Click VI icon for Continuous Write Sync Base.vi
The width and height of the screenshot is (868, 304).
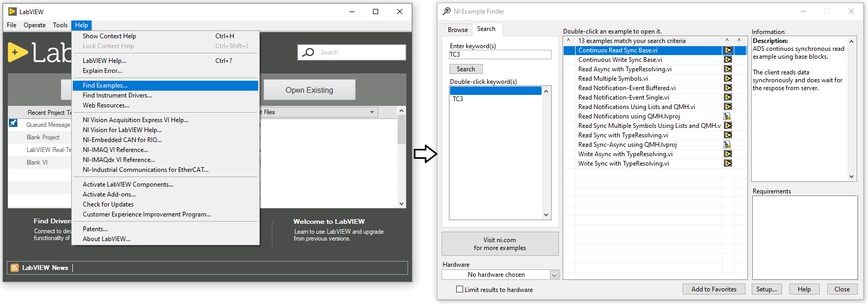(728, 60)
